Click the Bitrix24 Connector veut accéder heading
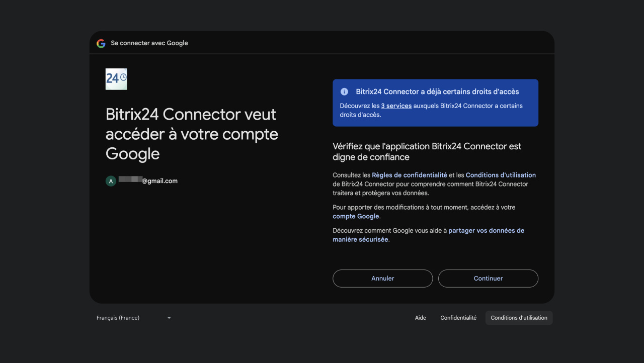Image resolution: width=644 pixels, height=363 pixels. point(192,134)
